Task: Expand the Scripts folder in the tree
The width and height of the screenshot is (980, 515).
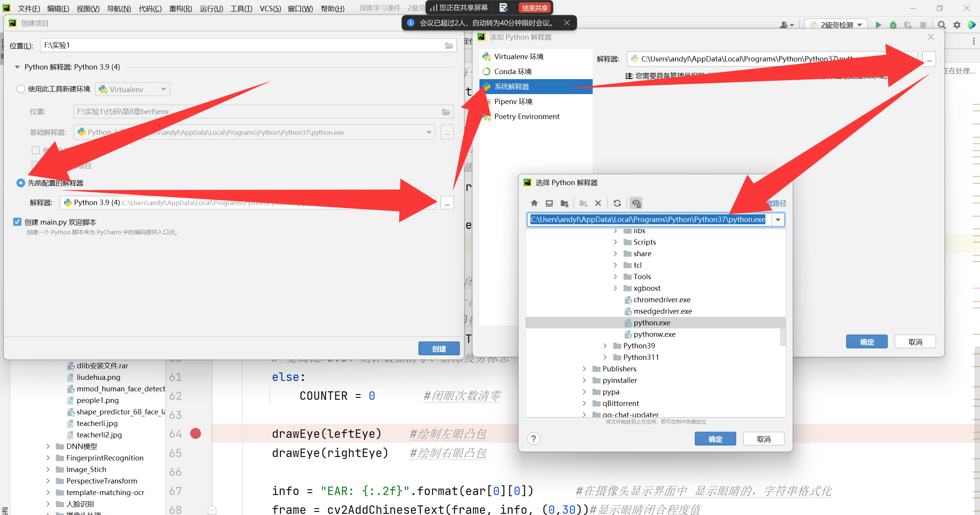Action: click(615, 242)
